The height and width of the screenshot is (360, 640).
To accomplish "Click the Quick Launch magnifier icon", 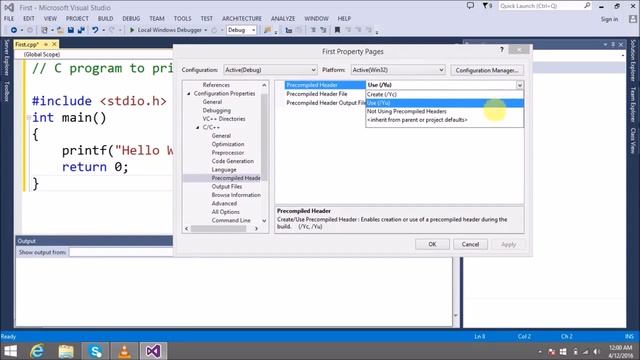I will pyautogui.click(x=587, y=6).
